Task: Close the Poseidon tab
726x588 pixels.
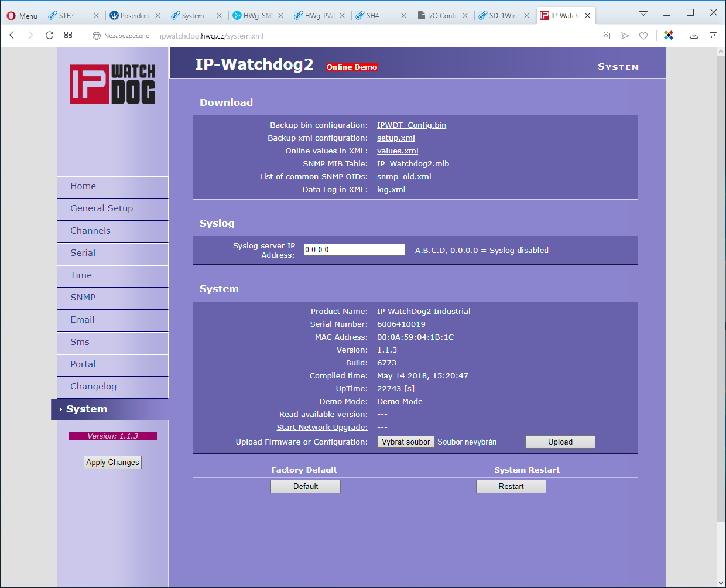Action: [157, 16]
